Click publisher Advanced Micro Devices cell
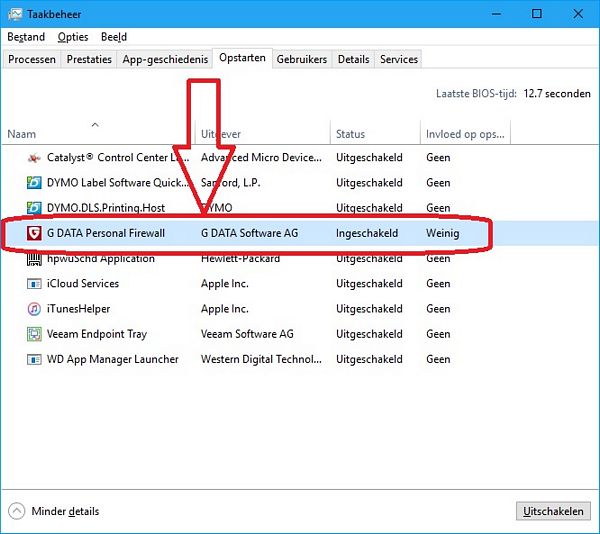The width and height of the screenshot is (600, 534). tap(261, 157)
